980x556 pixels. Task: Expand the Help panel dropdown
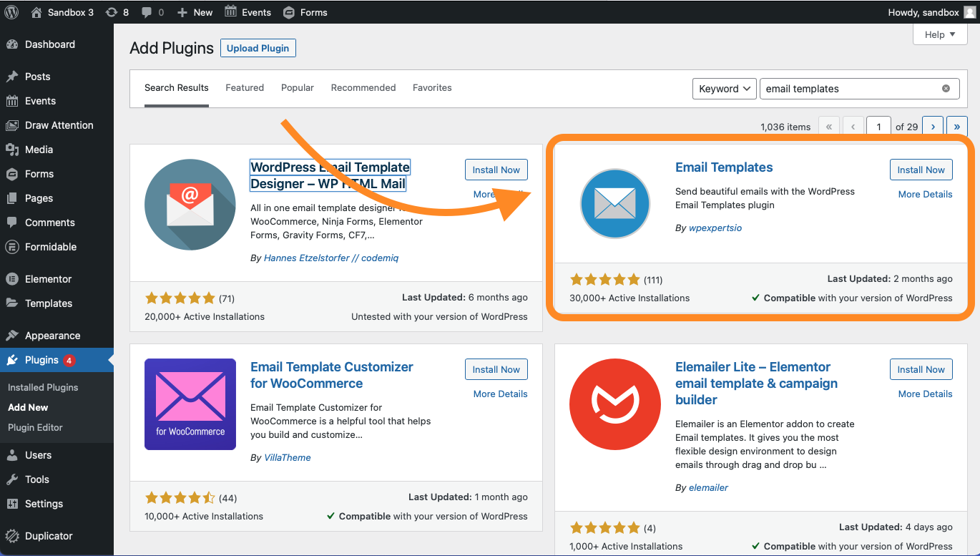tap(939, 34)
